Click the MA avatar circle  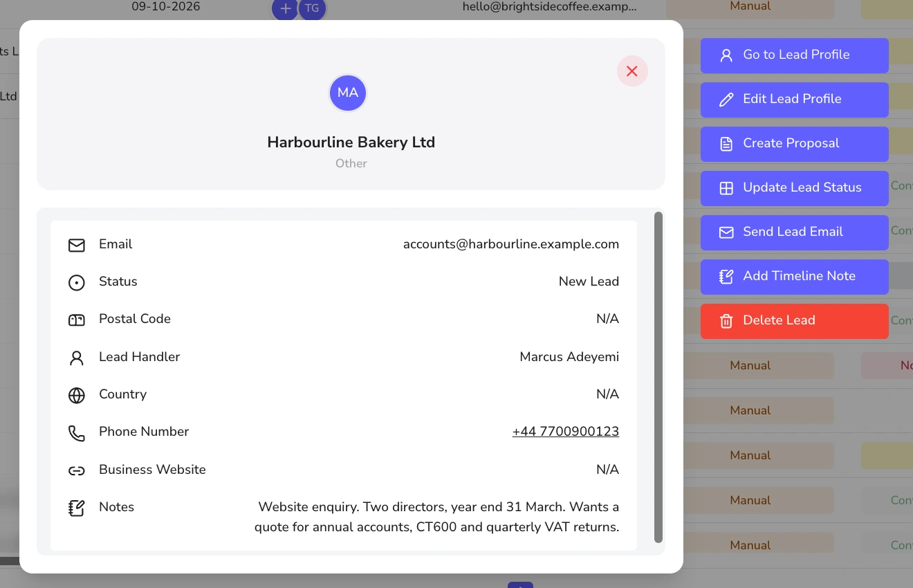348,93
